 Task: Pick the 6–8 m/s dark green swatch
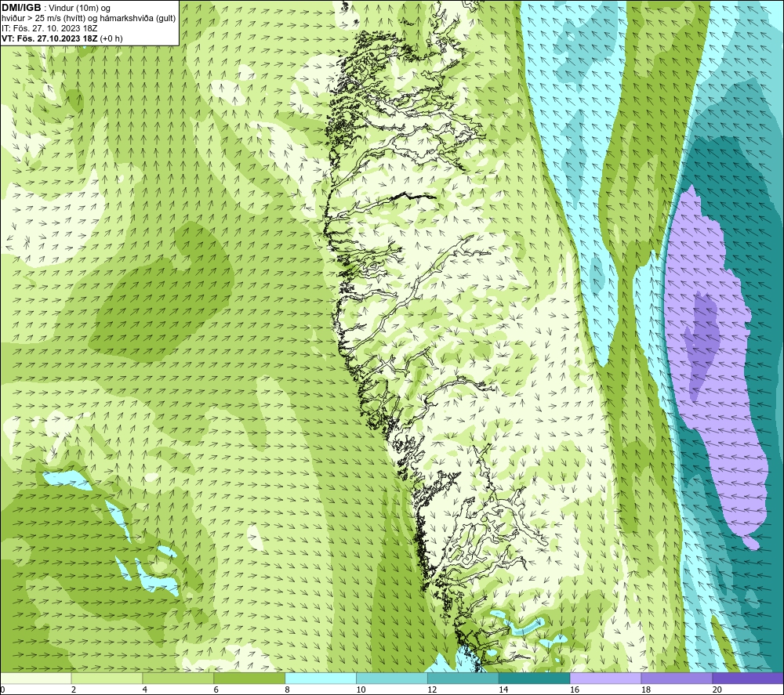coord(249,678)
